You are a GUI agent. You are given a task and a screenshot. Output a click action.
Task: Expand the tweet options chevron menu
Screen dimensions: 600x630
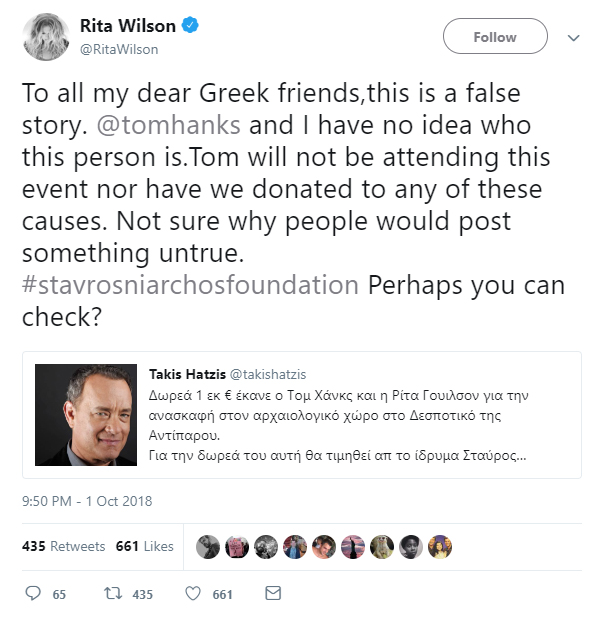(x=573, y=38)
